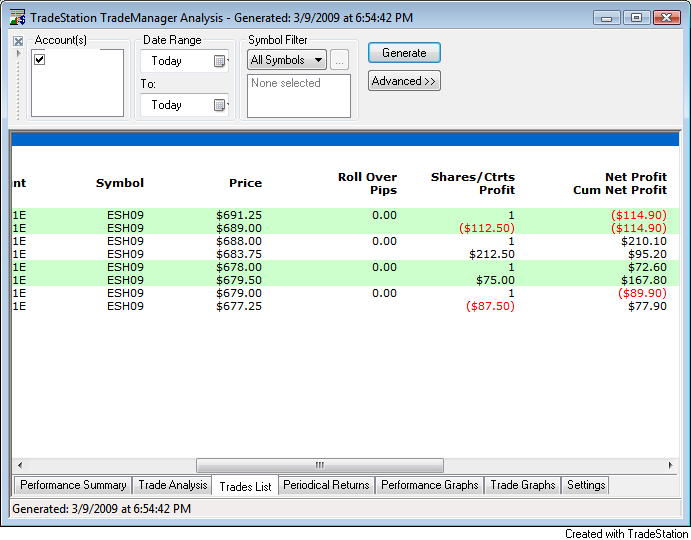Viewport: 691px width, 540px height.
Task: Click the Net Profit column header
Action: coord(620,183)
